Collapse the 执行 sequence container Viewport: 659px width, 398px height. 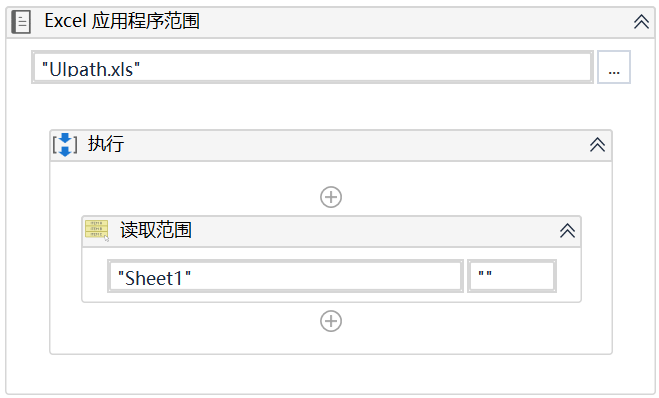[597, 145]
